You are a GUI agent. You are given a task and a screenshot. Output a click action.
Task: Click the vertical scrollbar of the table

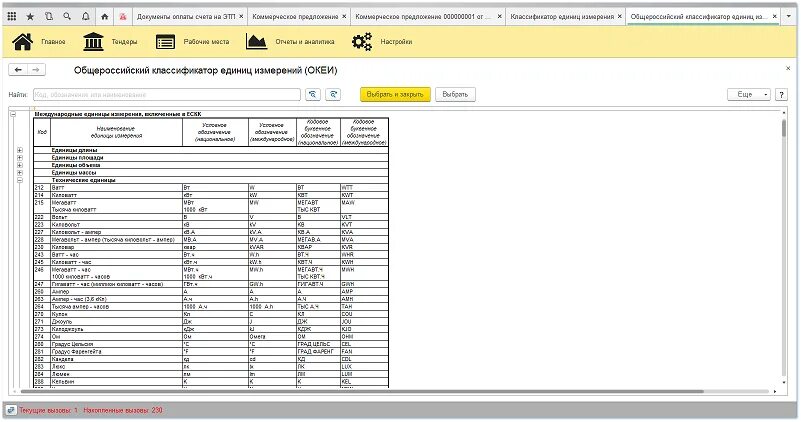(x=784, y=128)
